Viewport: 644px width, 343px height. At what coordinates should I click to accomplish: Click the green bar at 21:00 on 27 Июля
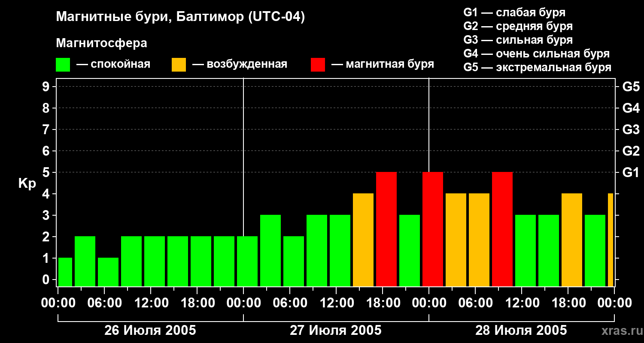[x=410, y=250]
